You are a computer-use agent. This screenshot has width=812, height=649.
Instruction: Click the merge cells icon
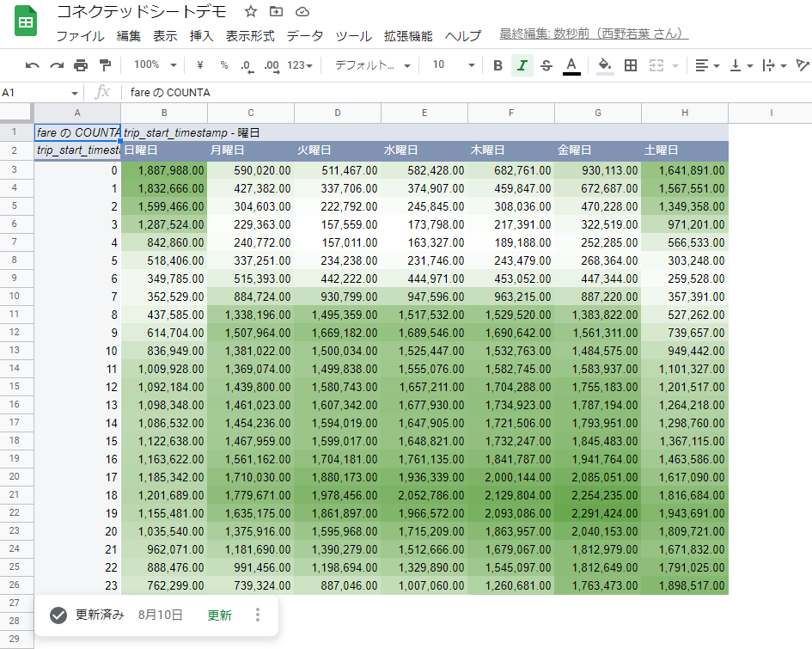656,65
